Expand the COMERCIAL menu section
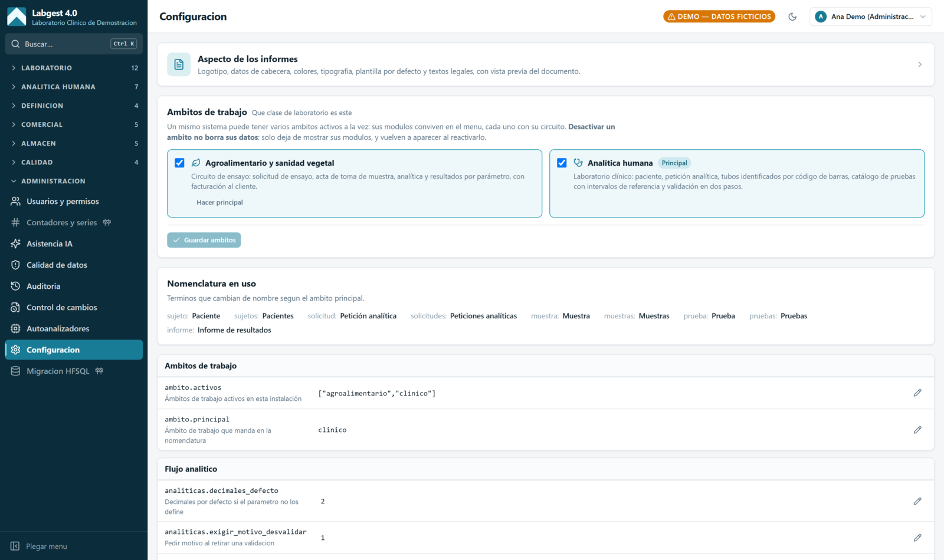944x560 pixels. coord(74,124)
